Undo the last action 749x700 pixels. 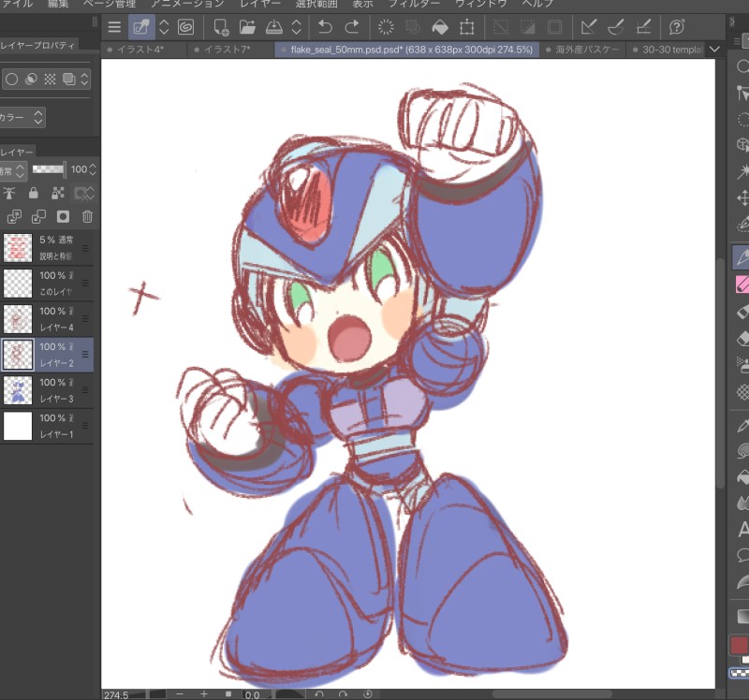tap(325, 27)
